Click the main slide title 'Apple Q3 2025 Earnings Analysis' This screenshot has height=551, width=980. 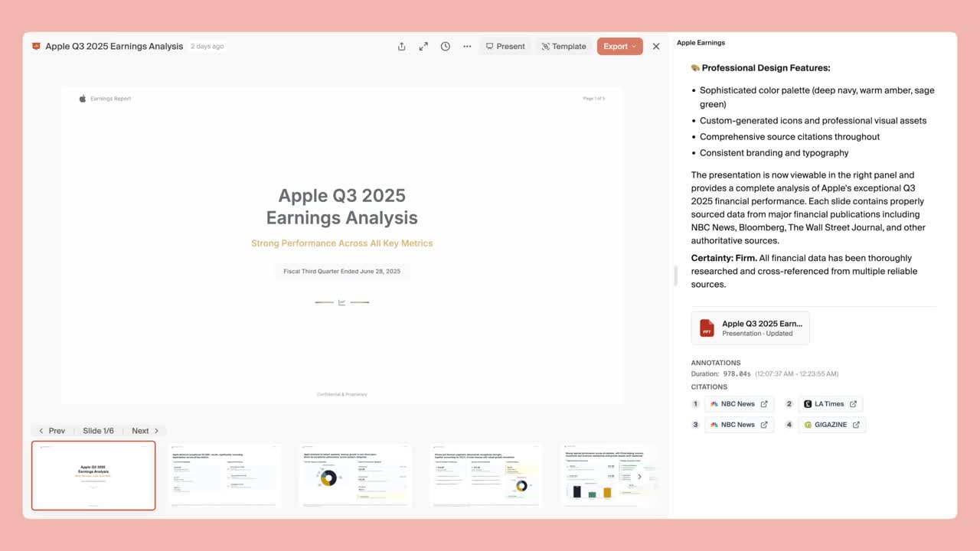(342, 207)
